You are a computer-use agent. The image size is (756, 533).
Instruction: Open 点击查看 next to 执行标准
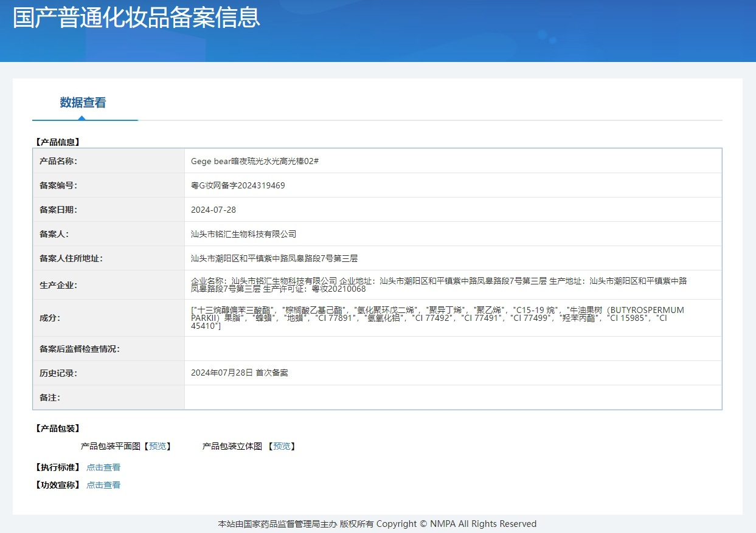[103, 467]
